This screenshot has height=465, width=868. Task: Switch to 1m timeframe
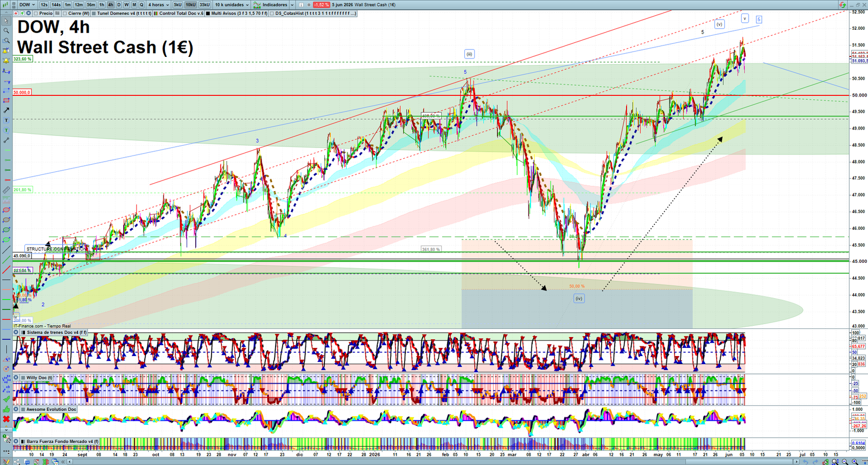(68, 4)
